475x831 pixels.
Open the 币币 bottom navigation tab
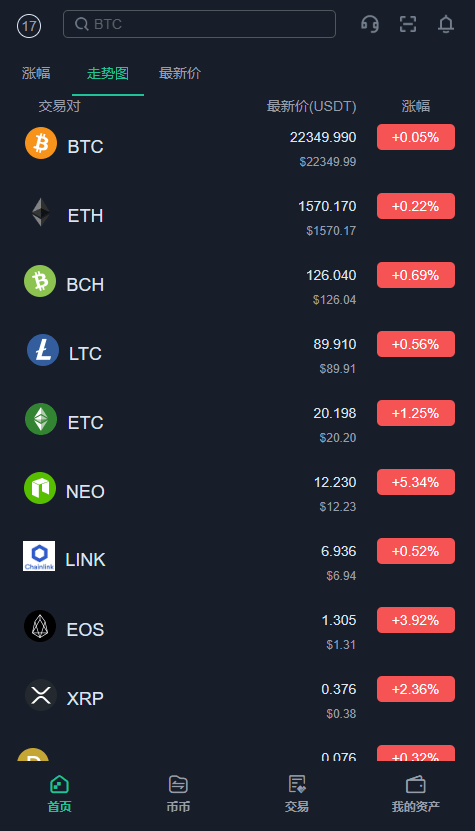pyautogui.click(x=178, y=794)
